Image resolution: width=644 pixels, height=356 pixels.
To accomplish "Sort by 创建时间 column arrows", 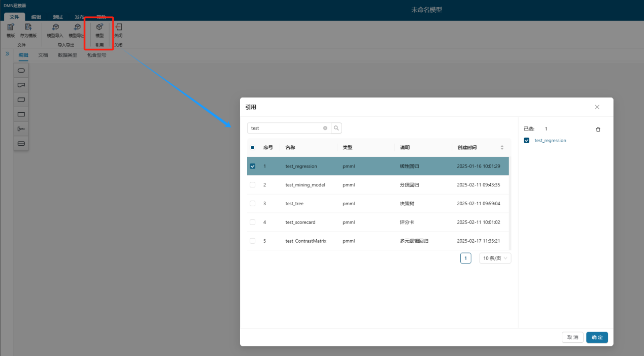I will (x=502, y=148).
